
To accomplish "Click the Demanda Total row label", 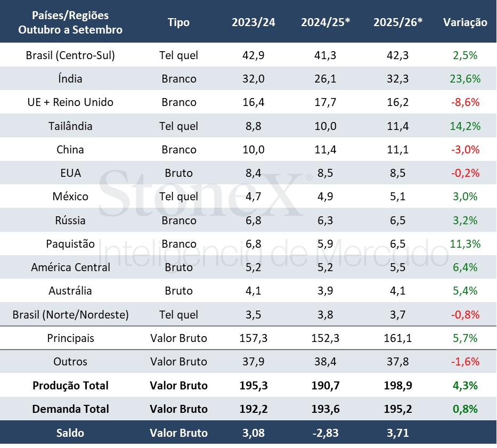I will click(x=70, y=409).
